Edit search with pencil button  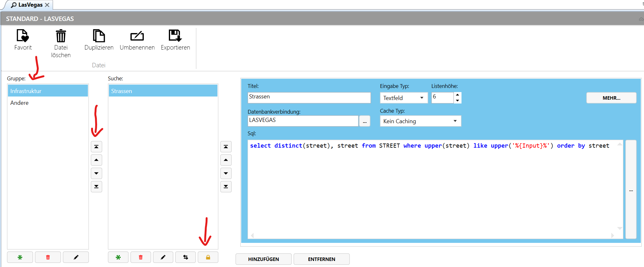pyautogui.click(x=163, y=257)
